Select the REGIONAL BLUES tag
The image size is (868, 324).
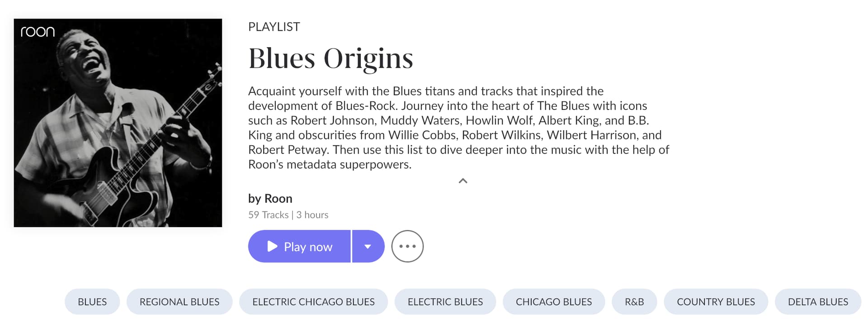pos(179,301)
